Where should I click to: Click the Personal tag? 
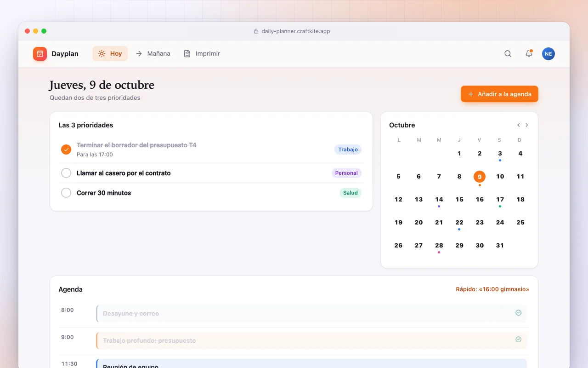(x=346, y=173)
